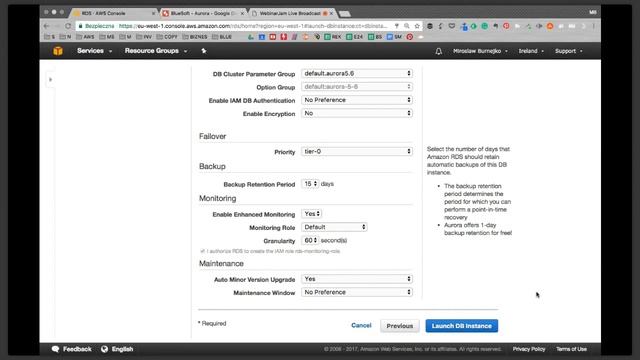Open the BS bookmark

point(375,37)
